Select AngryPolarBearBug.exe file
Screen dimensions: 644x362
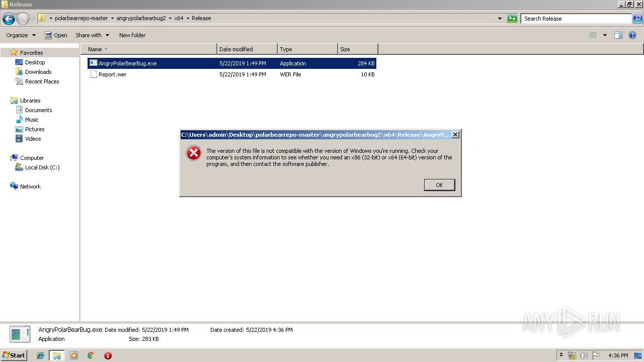232,63
